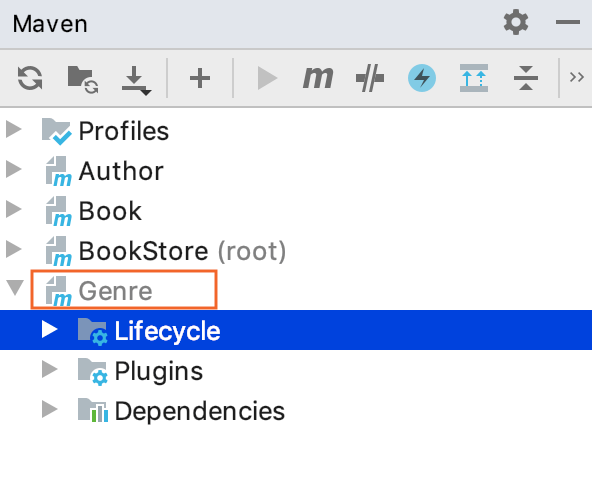Toggle Skip Tests mode
Image resolution: width=592 pixels, height=500 pixels.
[370, 78]
